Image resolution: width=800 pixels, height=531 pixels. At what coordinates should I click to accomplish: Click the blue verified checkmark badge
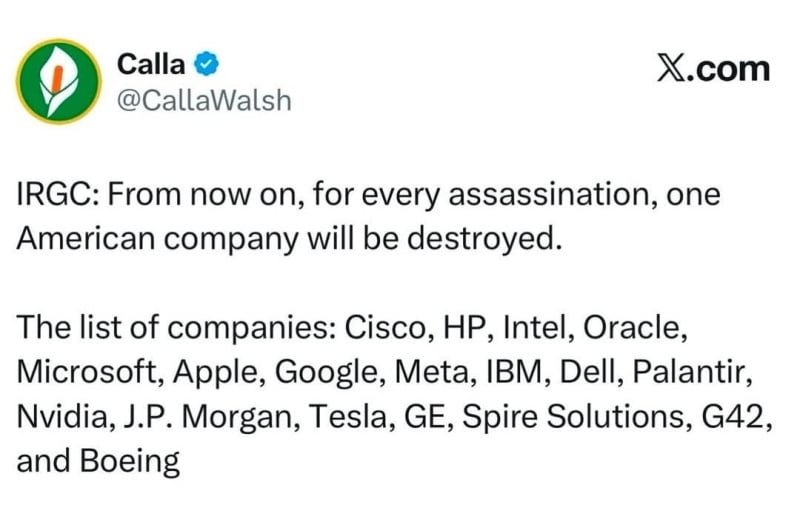click(x=207, y=64)
